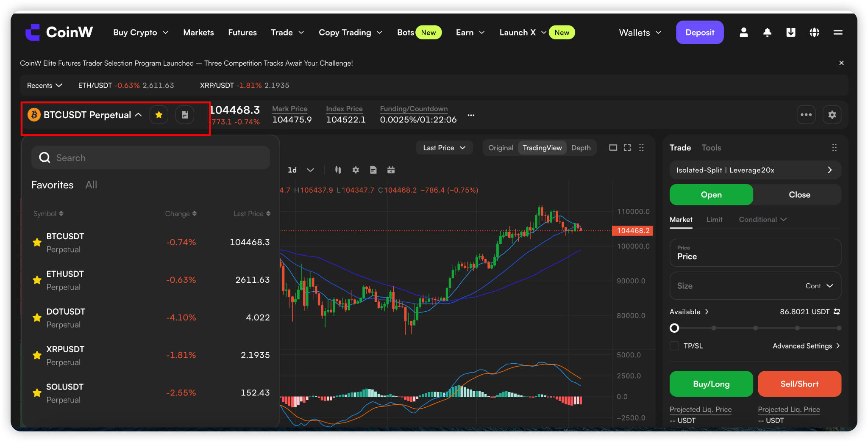Click the contract info document icon
The width and height of the screenshot is (868, 442).
(x=185, y=115)
